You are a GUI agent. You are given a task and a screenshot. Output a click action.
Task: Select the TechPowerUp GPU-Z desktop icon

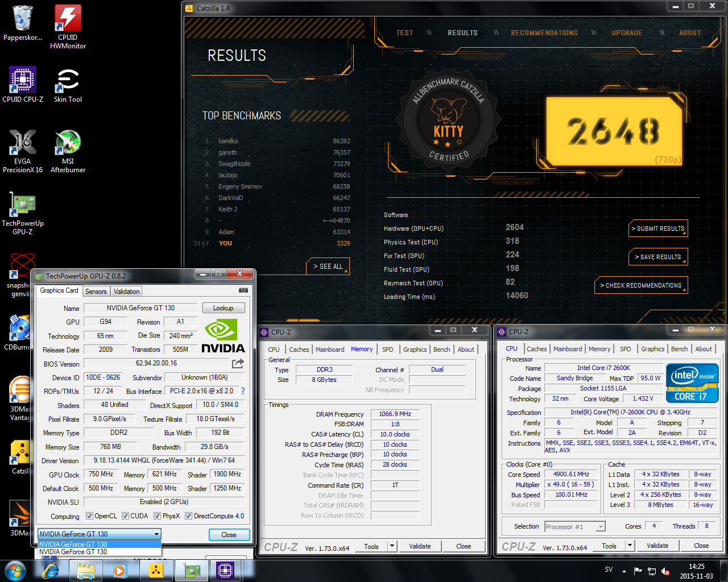pos(23,213)
